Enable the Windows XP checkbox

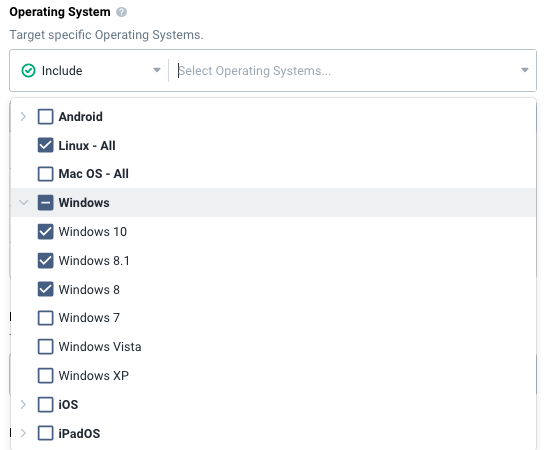45,375
